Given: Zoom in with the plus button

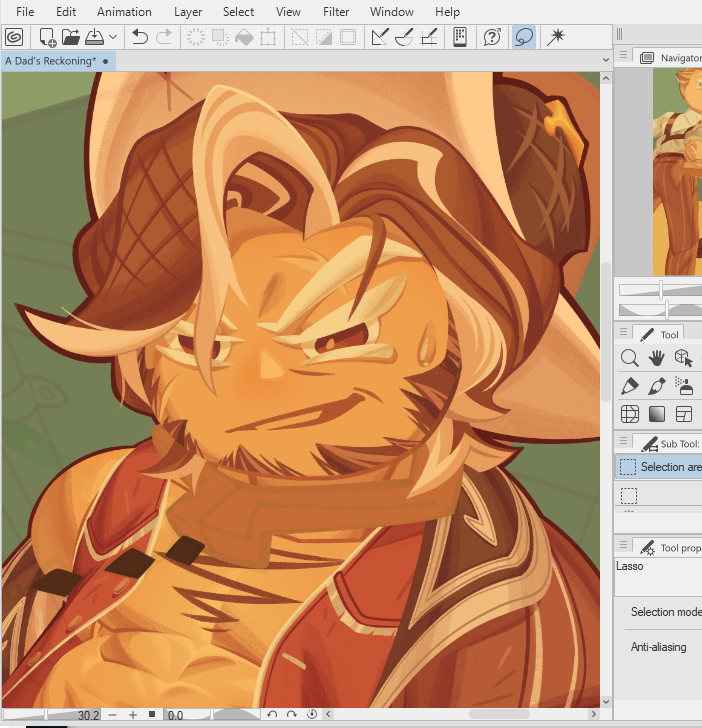Looking at the screenshot, I should click(x=133, y=715).
